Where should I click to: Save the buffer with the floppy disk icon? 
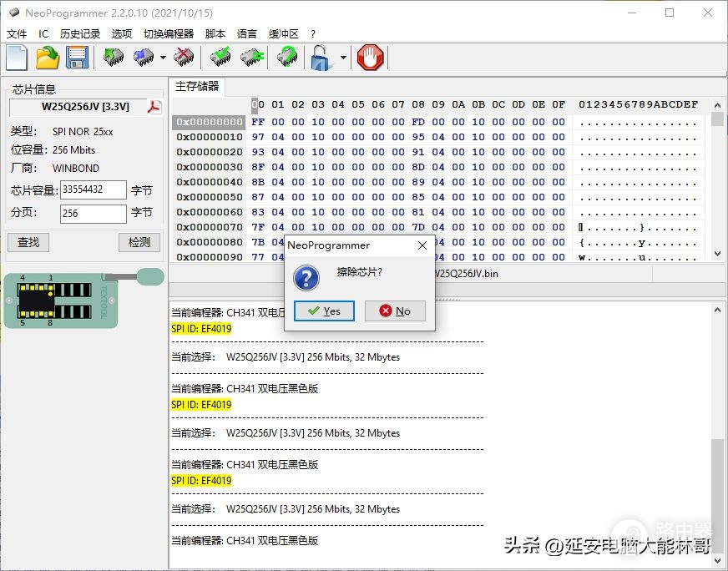[77, 58]
